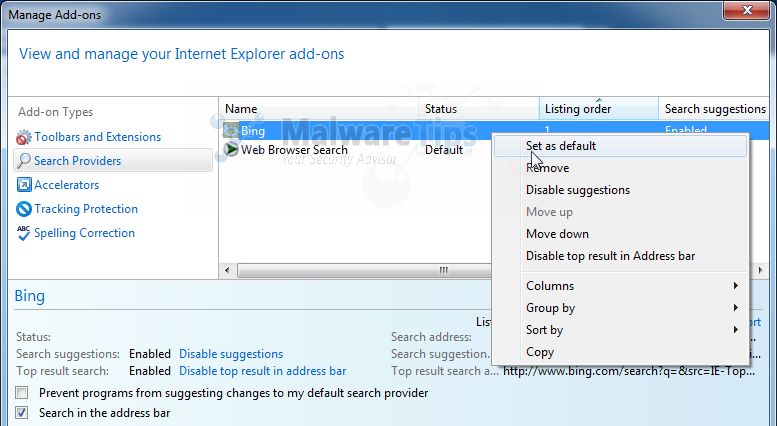Select Disable suggestions in context menu

coord(620,190)
